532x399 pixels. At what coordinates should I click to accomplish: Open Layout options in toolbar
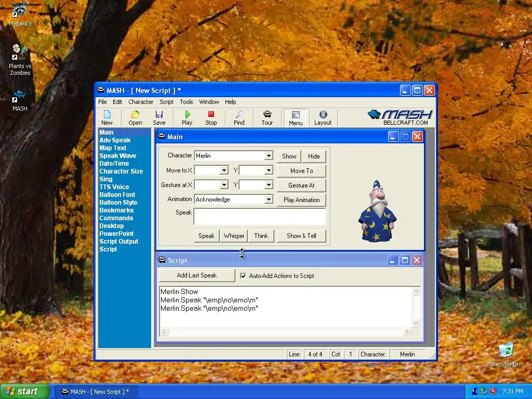pos(323,118)
